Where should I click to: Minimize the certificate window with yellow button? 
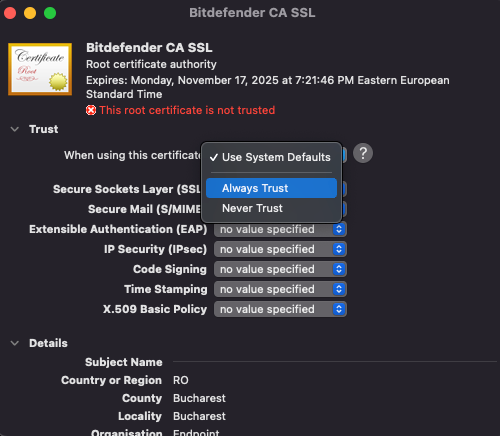pos(30,13)
